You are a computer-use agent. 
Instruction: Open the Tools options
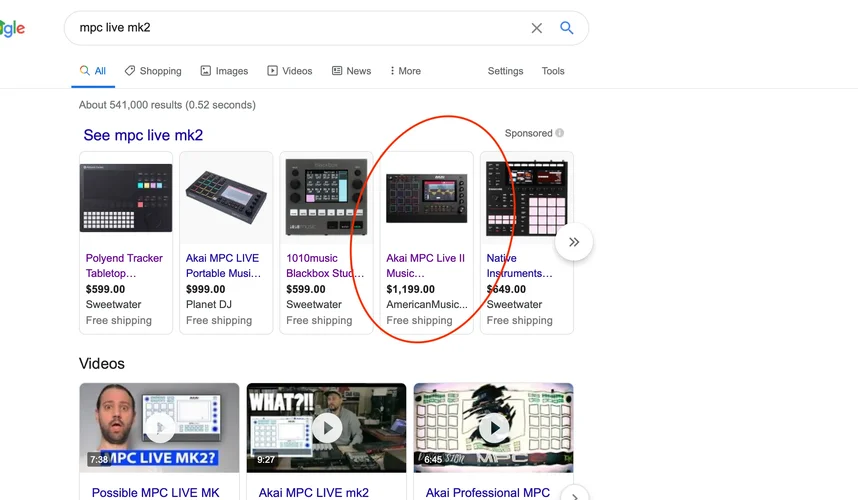tap(553, 71)
